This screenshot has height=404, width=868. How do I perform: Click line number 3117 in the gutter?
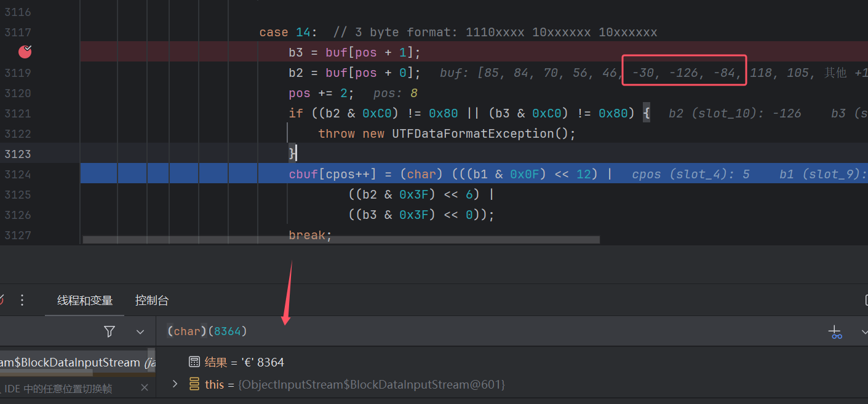(x=17, y=32)
